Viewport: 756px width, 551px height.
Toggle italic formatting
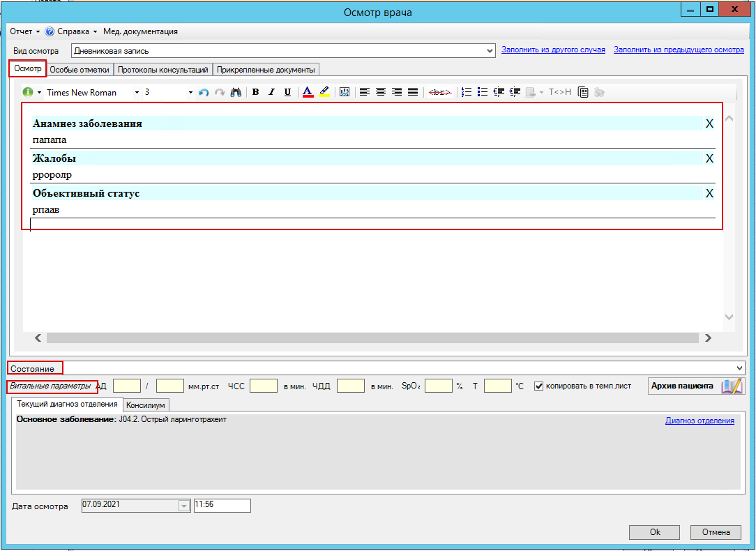[x=271, y=92]
